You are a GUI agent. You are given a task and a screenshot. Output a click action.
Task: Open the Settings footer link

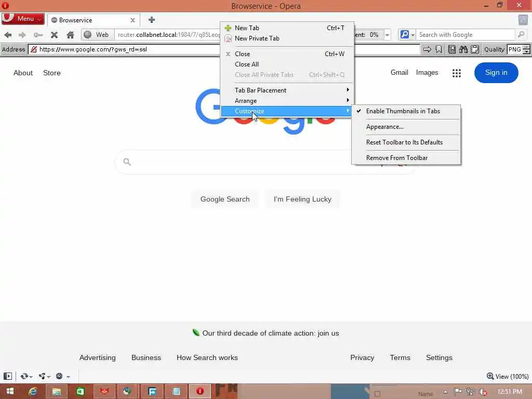coord(439,357)
